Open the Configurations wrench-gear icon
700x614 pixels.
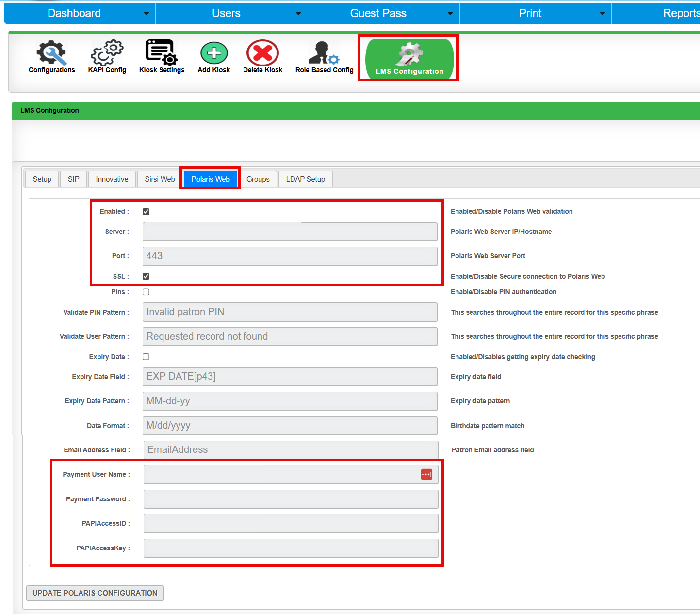(51, 53)
